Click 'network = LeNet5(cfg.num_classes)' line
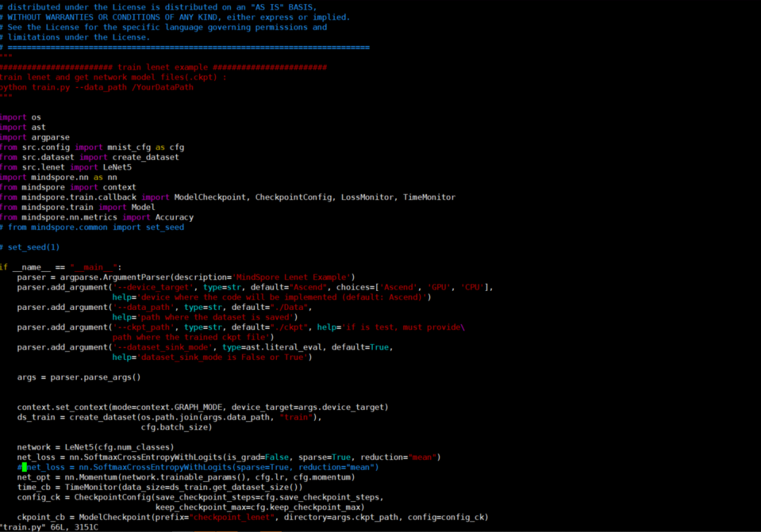The height and width of the screenshot is (532, 761). click(96, 447)
